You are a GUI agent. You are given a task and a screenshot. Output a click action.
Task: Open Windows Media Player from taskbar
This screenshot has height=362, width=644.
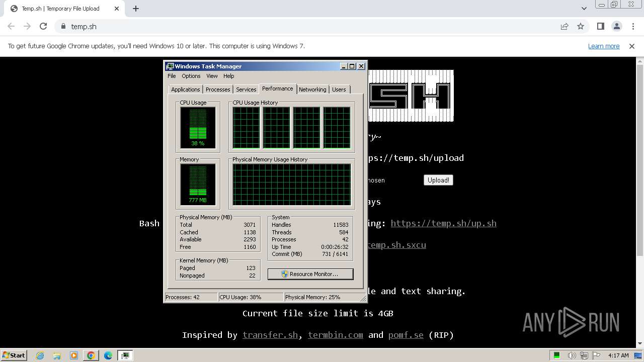click(74, 355)
